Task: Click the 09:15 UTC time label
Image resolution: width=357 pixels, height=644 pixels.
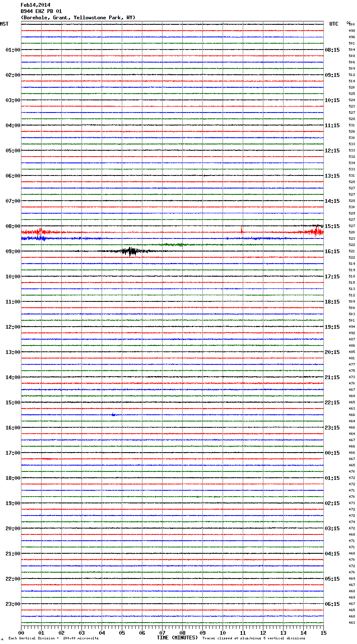Action: click(332, 75)
